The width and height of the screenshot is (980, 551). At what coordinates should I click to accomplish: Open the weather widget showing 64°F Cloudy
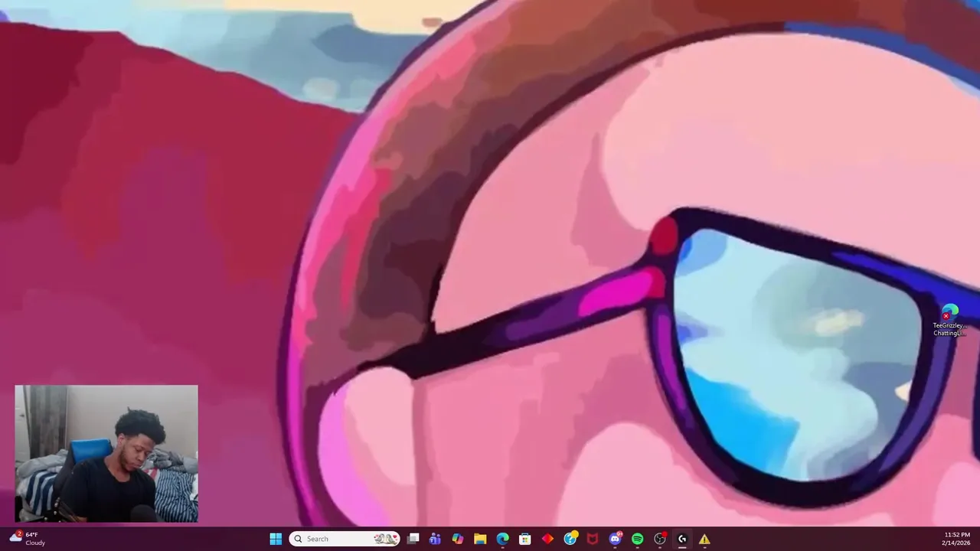[28, 539]
